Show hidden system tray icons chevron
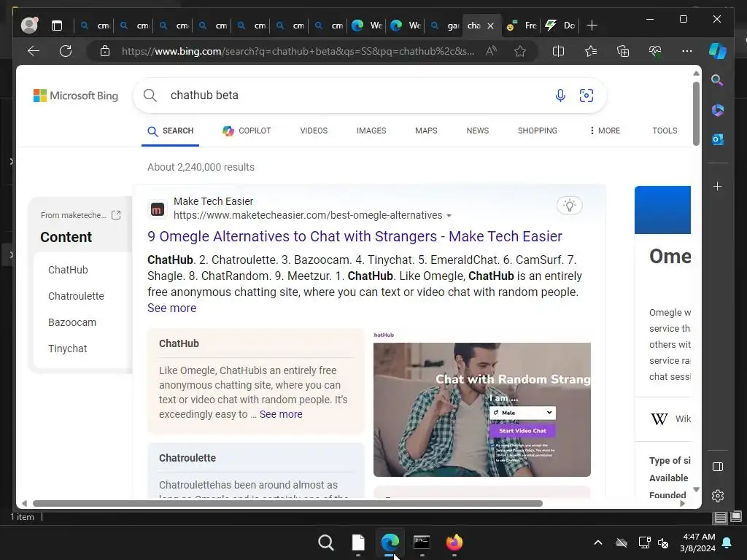This screenshot has height=560, width=747. point(598,542)
